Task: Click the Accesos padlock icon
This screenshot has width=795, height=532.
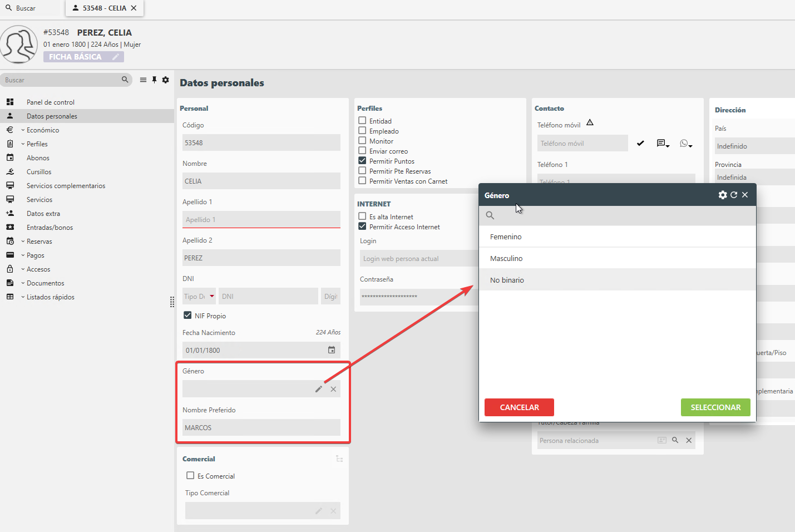Action: pos(10,269)
